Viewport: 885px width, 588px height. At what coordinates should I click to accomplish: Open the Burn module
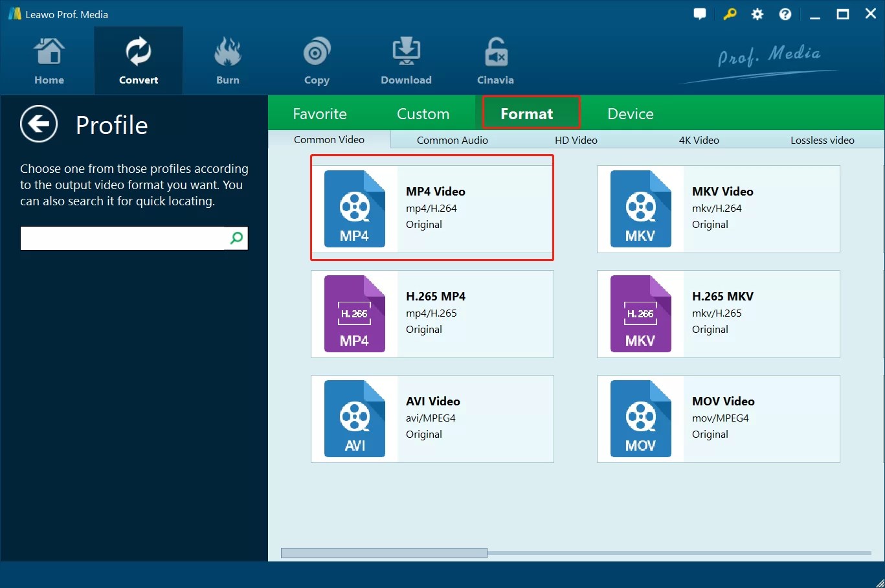point(227,60)
